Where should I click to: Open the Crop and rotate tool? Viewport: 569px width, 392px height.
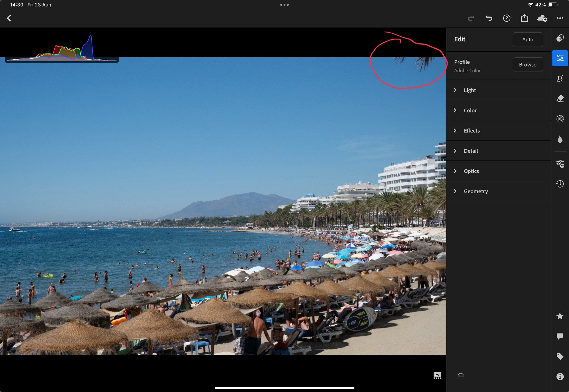tap(560, 78)
